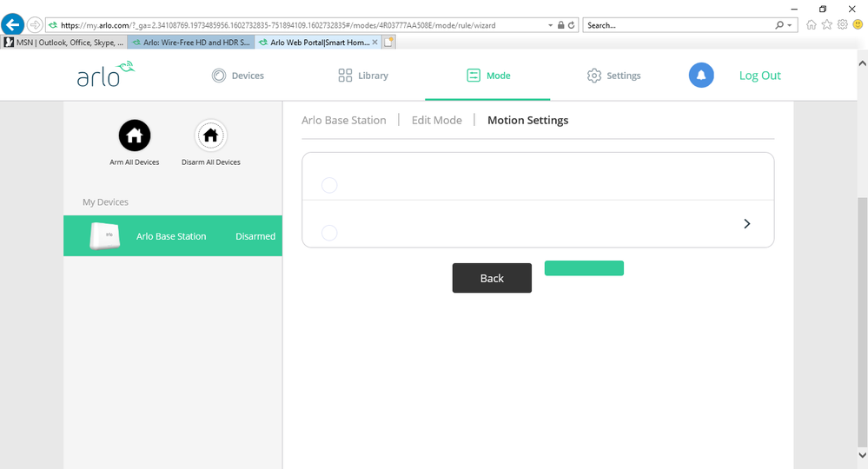Open the Devices tab

point(238,76)
